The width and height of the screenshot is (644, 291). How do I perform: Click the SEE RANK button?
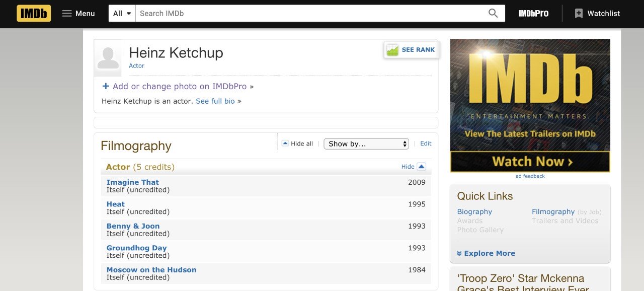(x=412, y=50)
